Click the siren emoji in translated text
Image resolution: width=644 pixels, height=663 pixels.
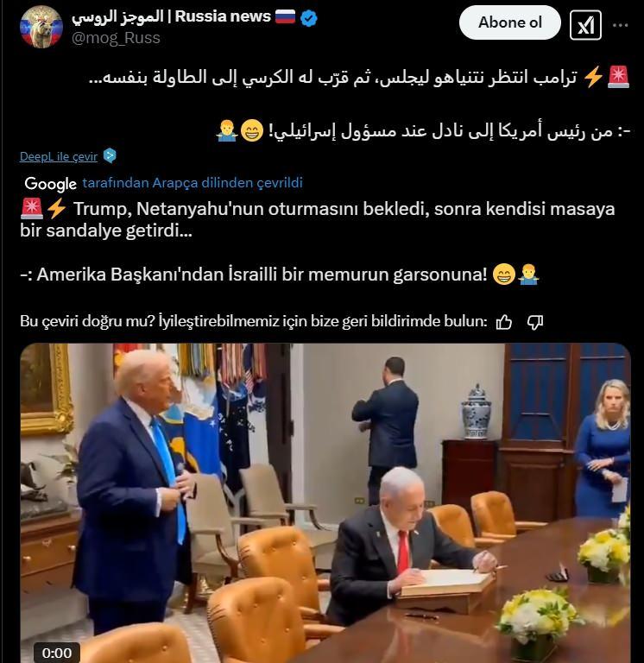[x=32, y=209]
